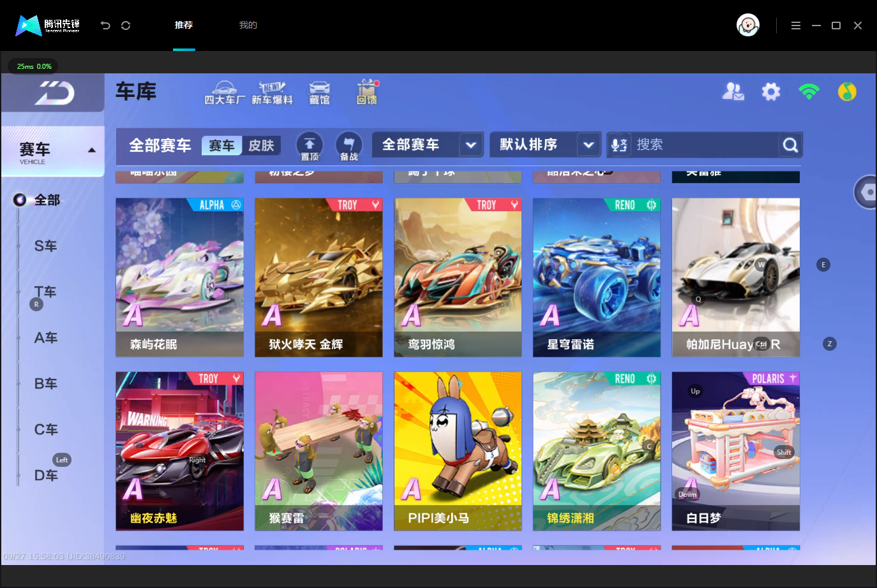The height and width of the screenshot is (588, 877).
Task: Click the game back arrow logo
Action: (x=55, y=94)
